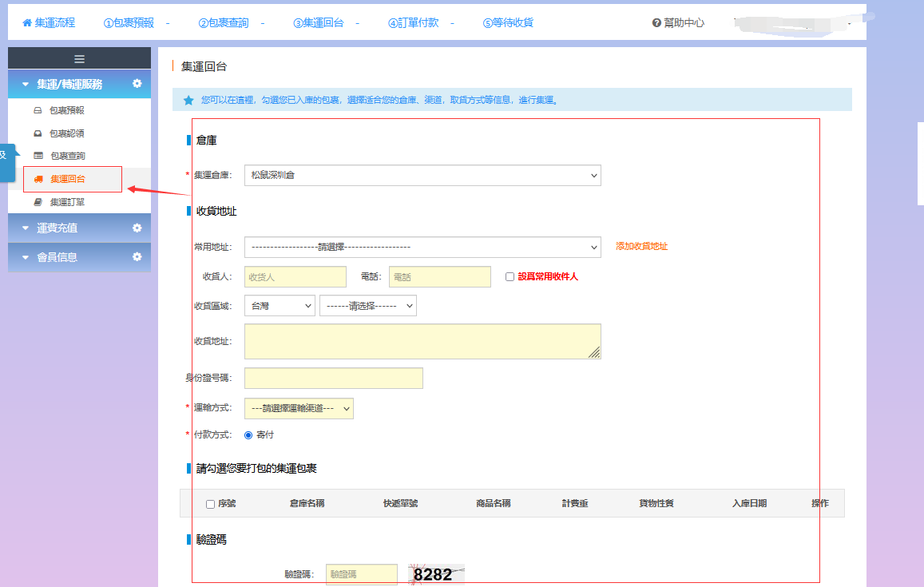Go to 集運訂單 in the sidebar

pos(67,202)
